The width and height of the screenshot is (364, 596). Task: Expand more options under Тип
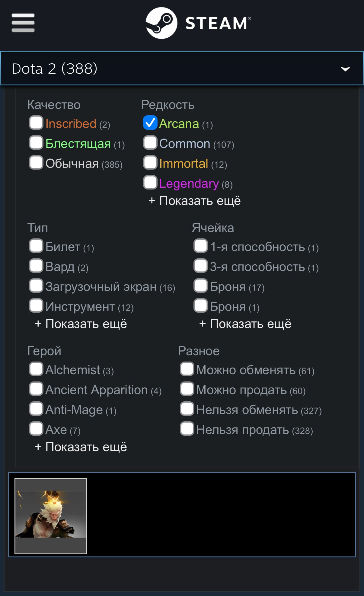tap(81, 324)
